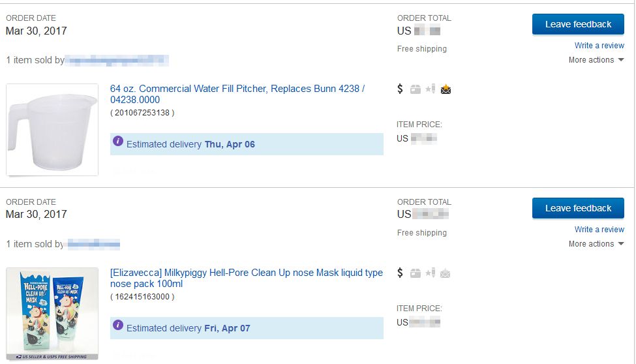The image size is (636, 364).
Task: Click info icon beside Thu, Apr 06 delivery
Action: click(x=118, y=141)
